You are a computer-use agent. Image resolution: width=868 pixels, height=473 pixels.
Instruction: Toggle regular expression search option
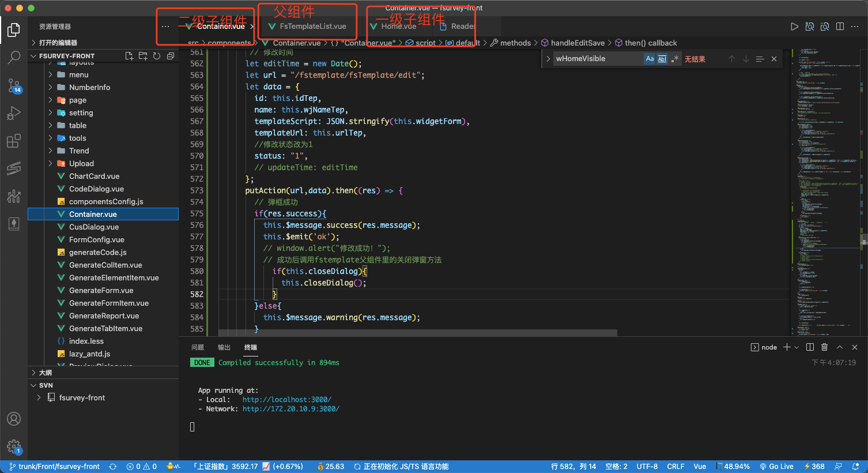pyautogui.click(x=674, y=59)
